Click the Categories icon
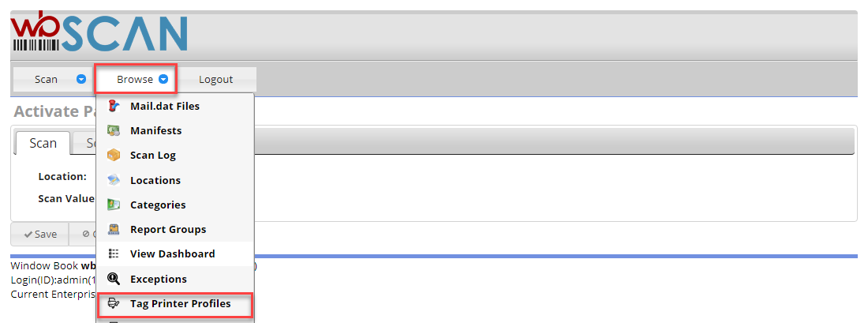868x323 pixels. point(114,205)
